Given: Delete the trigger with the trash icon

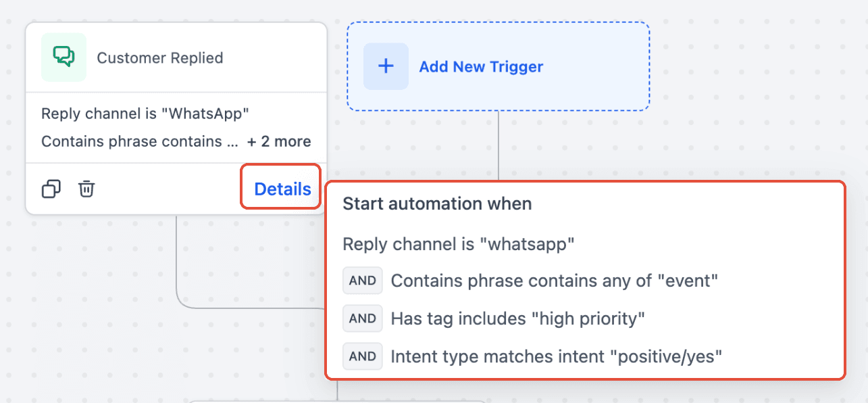Looking at the screenshot, I should (x=86, y=189).
